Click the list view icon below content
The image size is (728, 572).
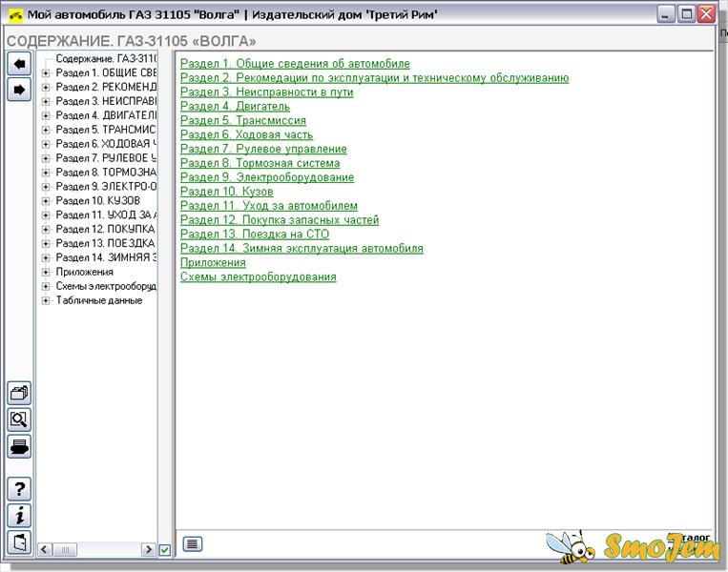[x=192, y=543]
